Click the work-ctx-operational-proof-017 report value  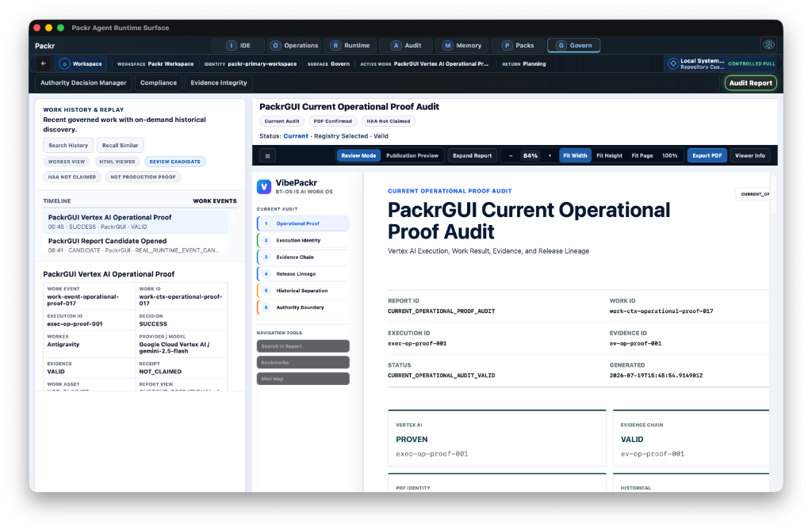click(x=661, y=311)
